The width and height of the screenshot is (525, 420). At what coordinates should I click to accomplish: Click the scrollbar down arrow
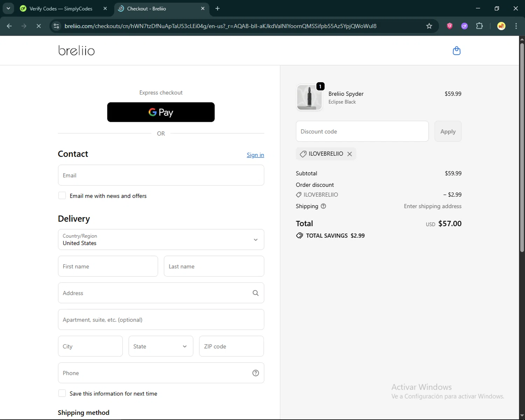point(522,415)
